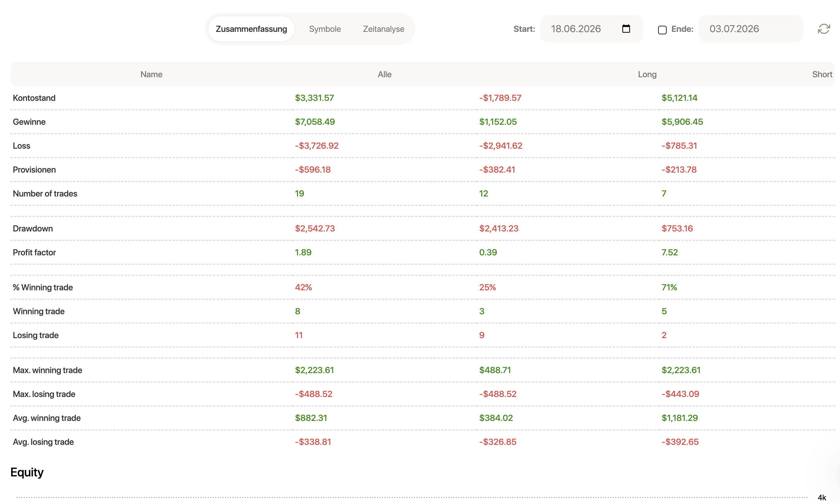Screen dimensions: 840x504
Task: Click the refresh icon beside the Ende date
Action: pyautogui.click(x=824, y=29)
